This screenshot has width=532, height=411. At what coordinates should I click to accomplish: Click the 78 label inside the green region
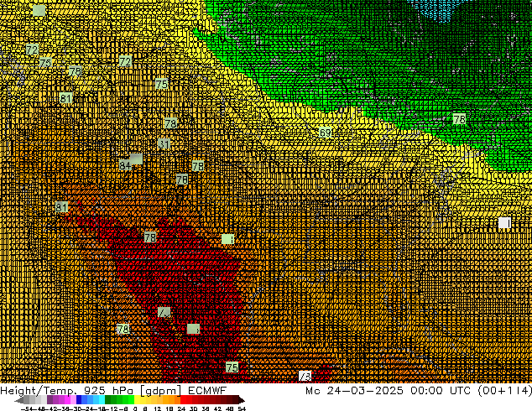click(x=459, y=119)
